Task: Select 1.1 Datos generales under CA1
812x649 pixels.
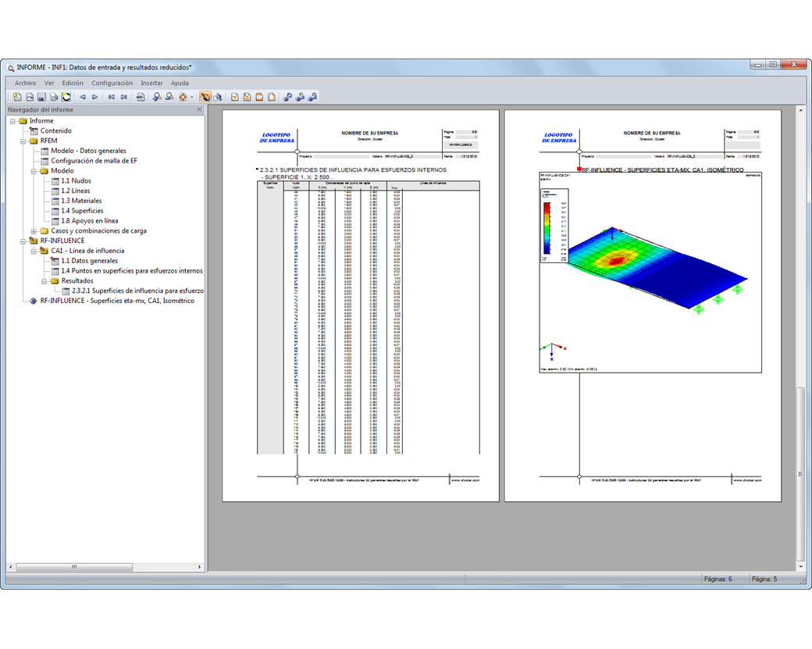Action: click(x=90, y=261)
